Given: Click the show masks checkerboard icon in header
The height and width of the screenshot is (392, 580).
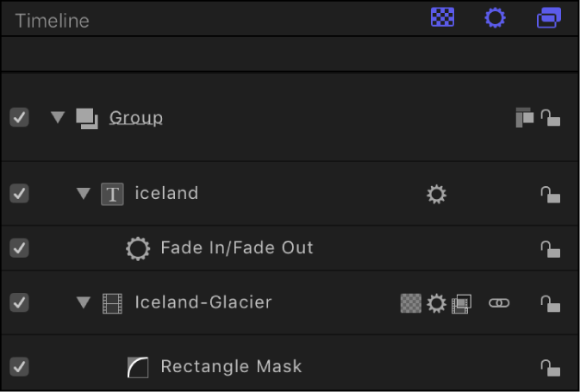Looking at the screenshot, I should [443, 18].
